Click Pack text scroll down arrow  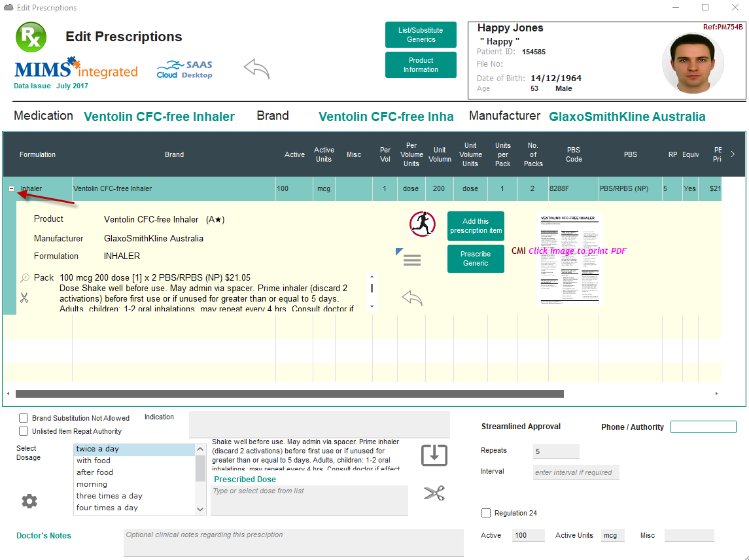pos(372,307)
